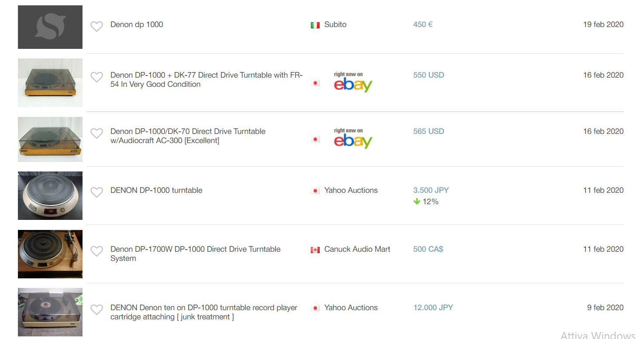
Task: Click the eBay logo for 565 USD listing
Action: [x=353, y=139]
